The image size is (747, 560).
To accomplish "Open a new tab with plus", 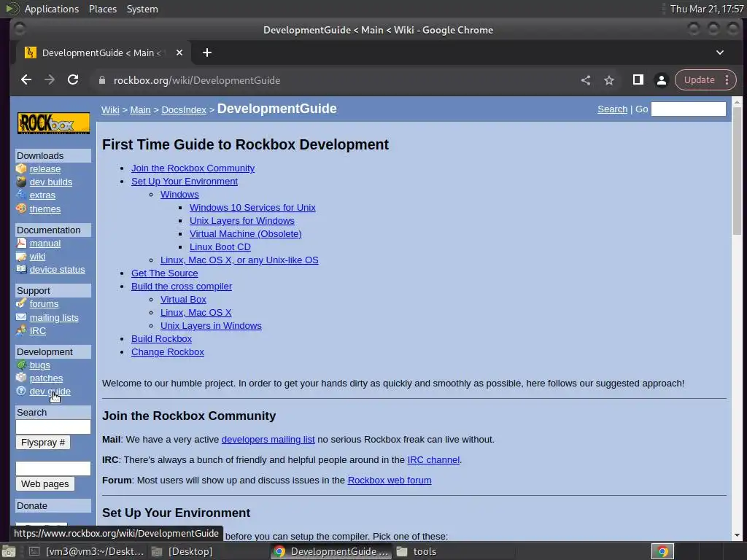I will [x=206, y=52].
